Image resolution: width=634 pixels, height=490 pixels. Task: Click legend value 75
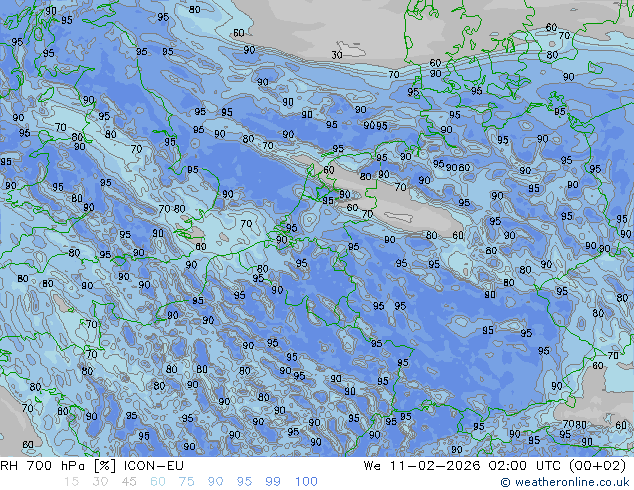coord(187,482)
